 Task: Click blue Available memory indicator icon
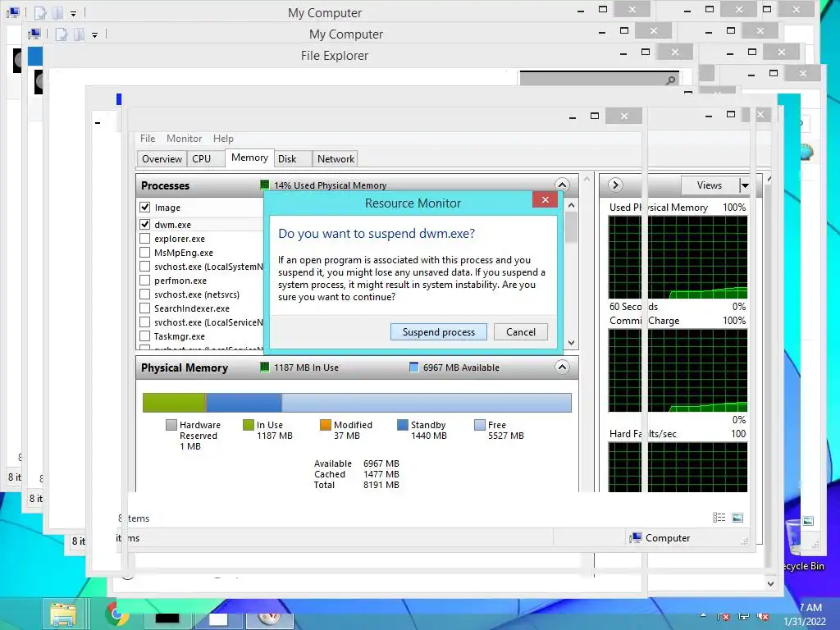(x=413, y=367)
